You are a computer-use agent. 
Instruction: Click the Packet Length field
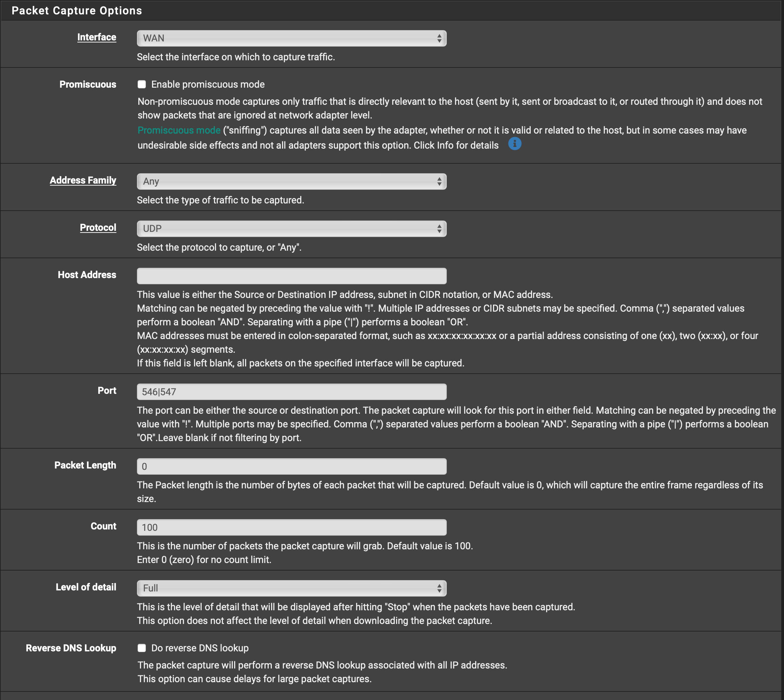(291, 466)
